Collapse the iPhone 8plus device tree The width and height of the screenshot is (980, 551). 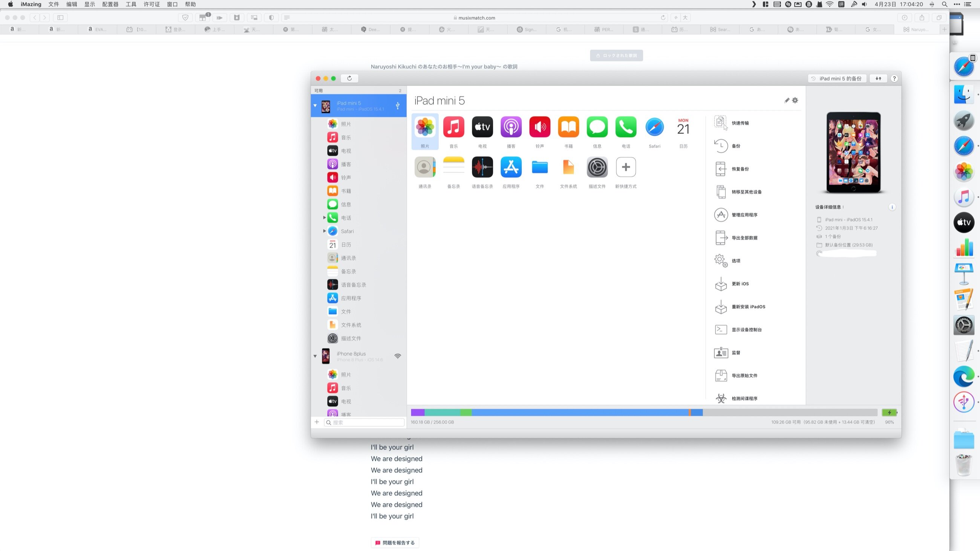[315, 356]
